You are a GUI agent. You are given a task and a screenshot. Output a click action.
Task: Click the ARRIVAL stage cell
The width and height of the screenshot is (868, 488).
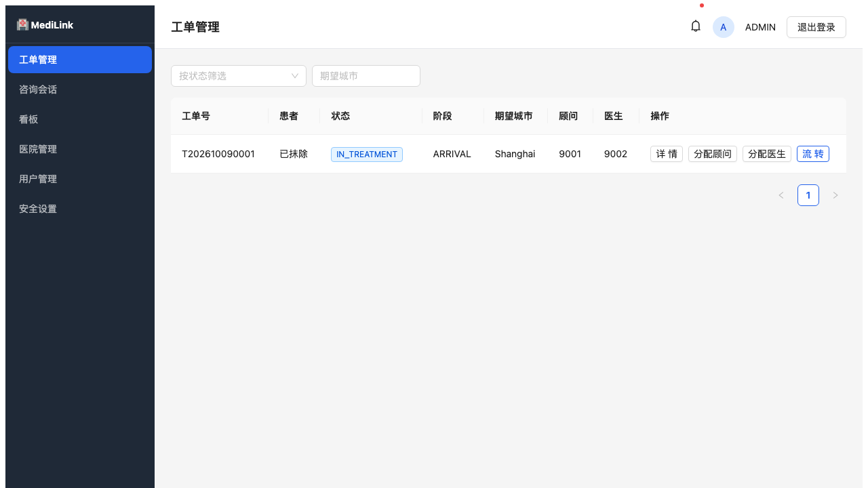tap(452, 154)
